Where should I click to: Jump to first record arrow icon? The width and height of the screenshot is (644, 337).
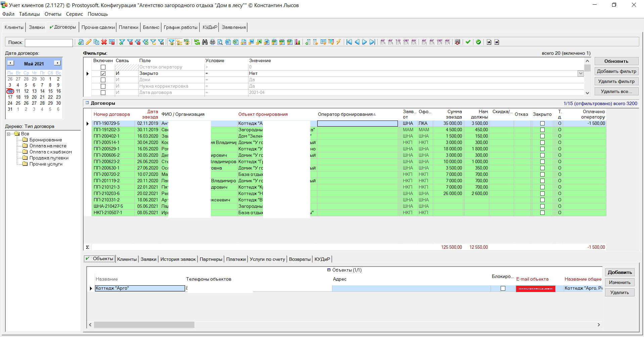(x=349, y=42)
